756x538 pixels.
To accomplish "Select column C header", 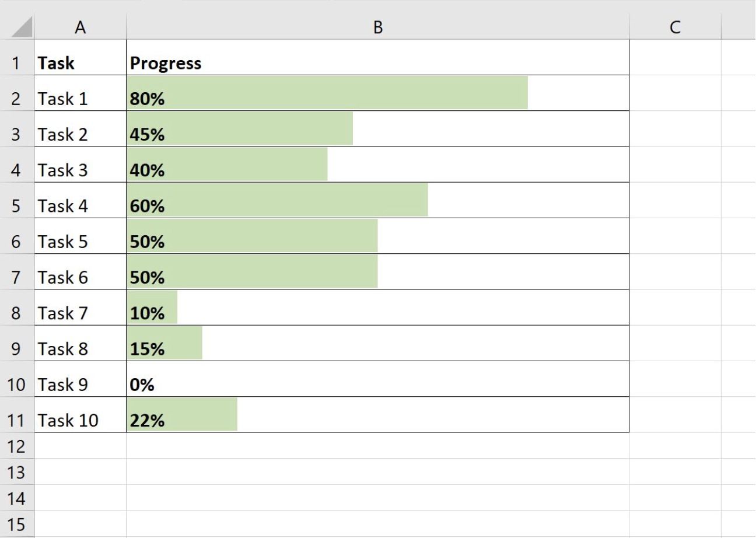I will 675,27.
